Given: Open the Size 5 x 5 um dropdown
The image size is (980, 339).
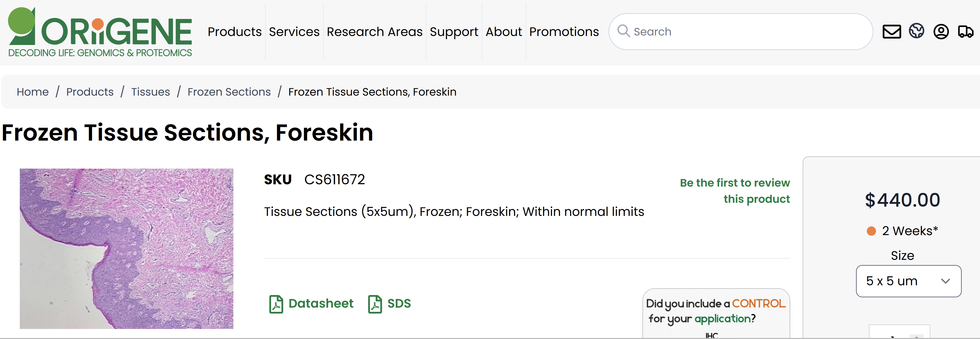Looking at the screenshot, I should 908,281.
